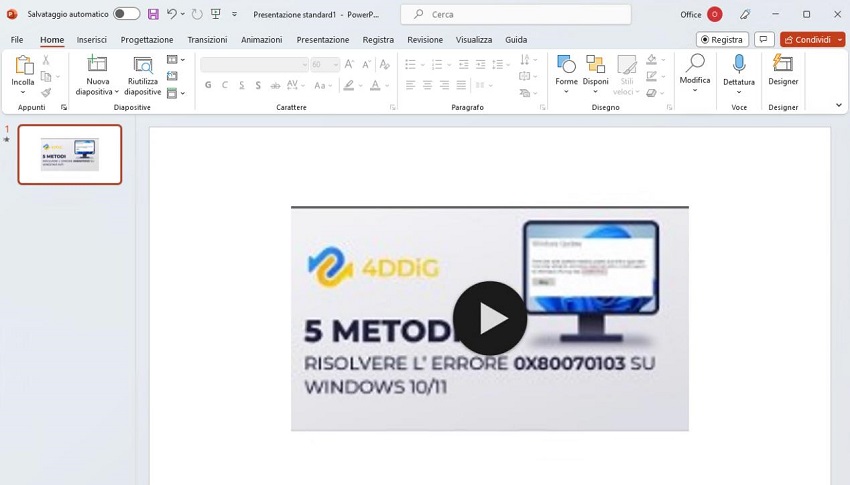Click the Forme shapes icon

click(x=566, y=64)
